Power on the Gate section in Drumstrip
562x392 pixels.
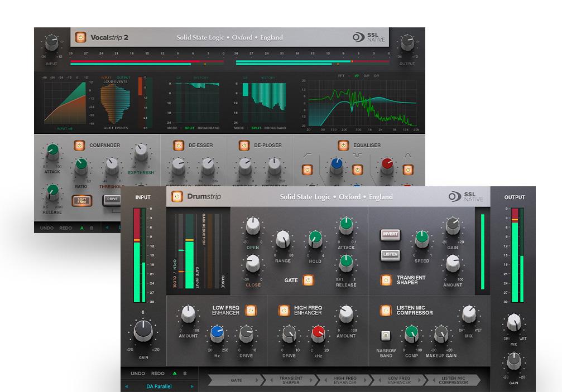click(307, 279)
